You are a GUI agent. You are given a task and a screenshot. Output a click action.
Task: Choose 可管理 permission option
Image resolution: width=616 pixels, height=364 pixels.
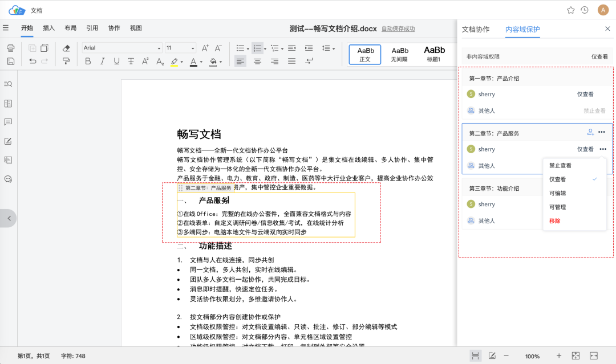[574, 207]
